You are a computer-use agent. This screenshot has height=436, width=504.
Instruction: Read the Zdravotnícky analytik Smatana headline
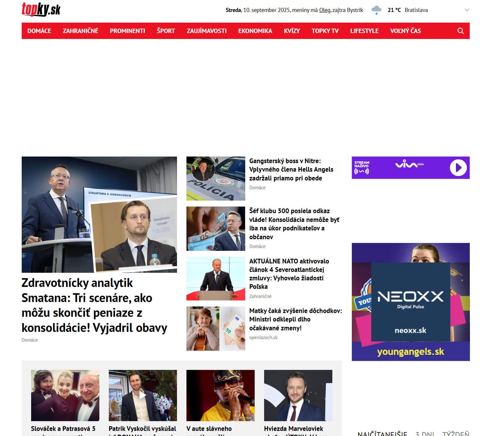[94, 305]
